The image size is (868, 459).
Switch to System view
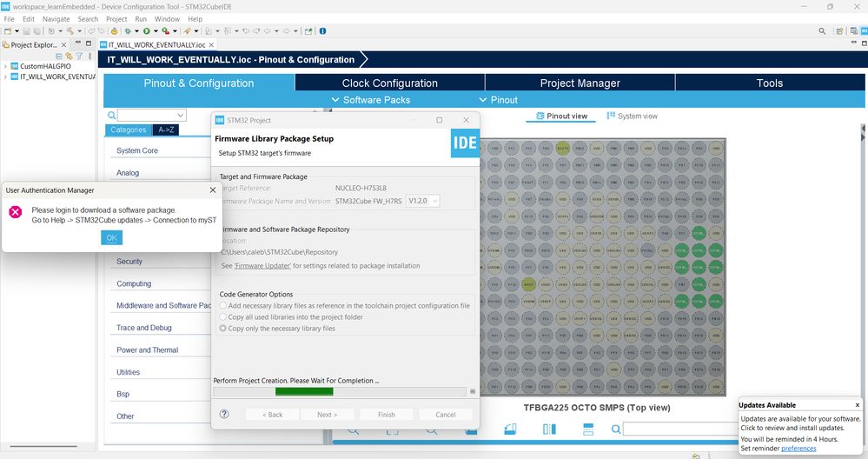point(633,116)
